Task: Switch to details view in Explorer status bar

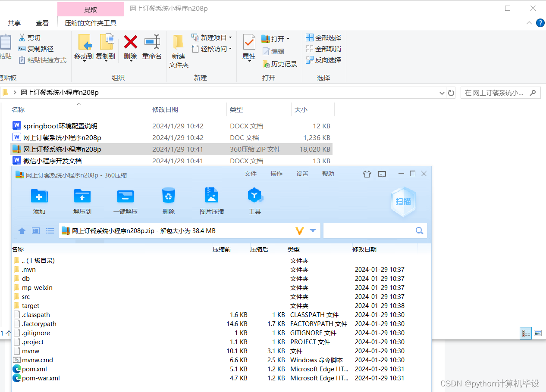Action: click(x=526, y=333)
